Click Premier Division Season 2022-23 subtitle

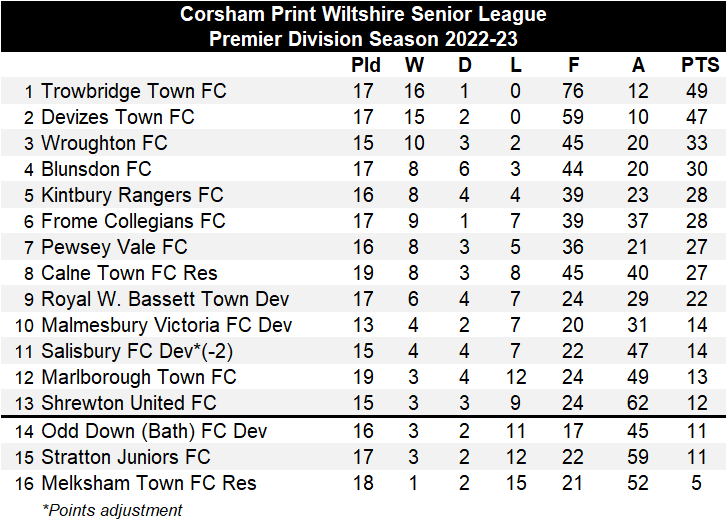coord(363,40)
